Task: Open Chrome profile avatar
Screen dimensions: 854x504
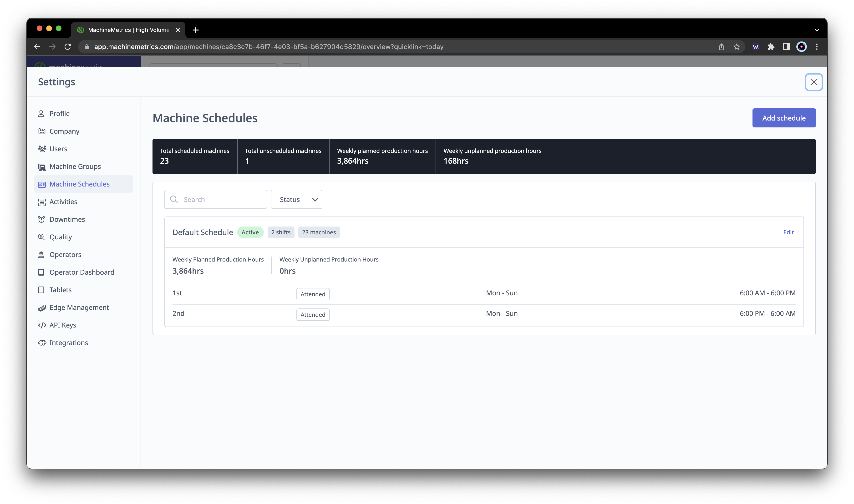Action: (801, 47)
